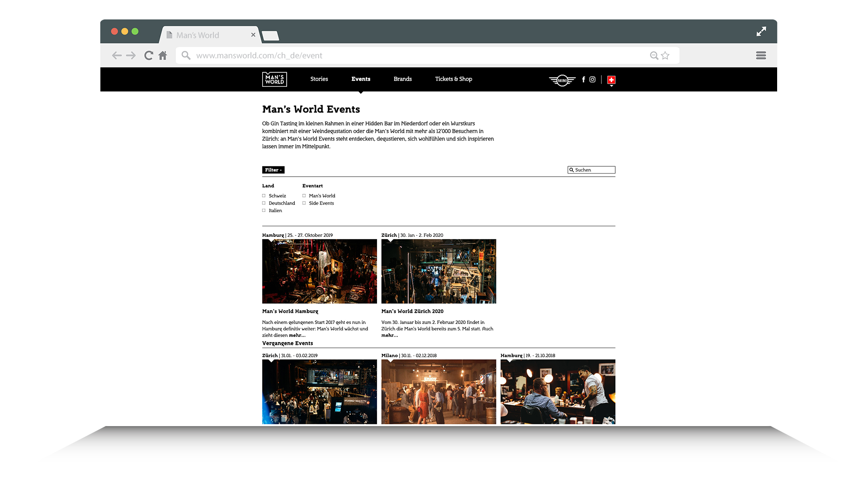Click the browser back arrow

(117, 56)
